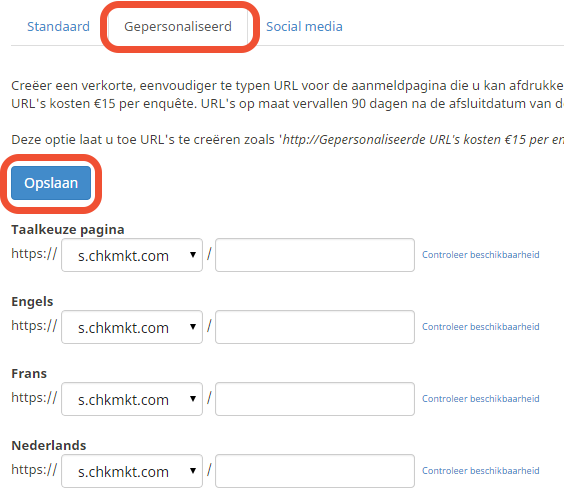Screen dimensions: 564x497
Task: Check availability for Taalkeuze pagina URL
Action: pyautogui.click(x=481, y=255)
